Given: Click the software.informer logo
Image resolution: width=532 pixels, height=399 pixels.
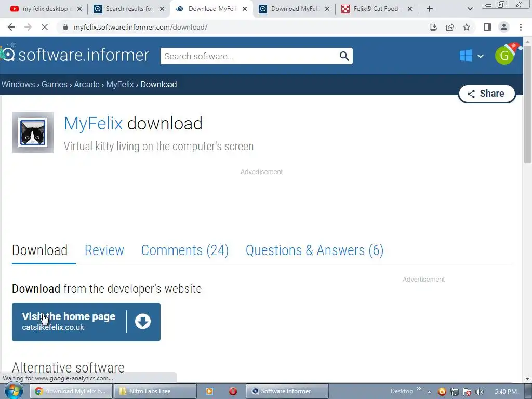Looking at the screenshot, I should click(75, 55).
